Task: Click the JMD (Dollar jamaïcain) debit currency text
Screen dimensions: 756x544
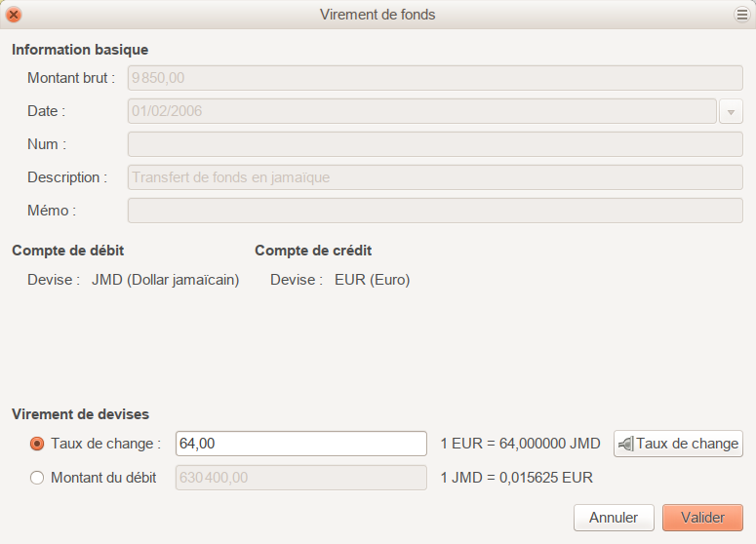Action: click(x=165, y=280)
